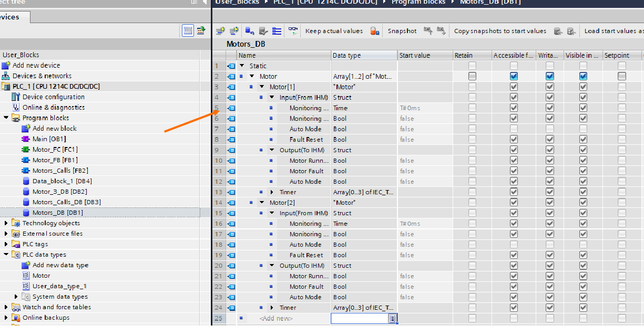Enable Accessible from HMI for the Motor array
Viewport: 644px width, 326px height.
(513, 76)
